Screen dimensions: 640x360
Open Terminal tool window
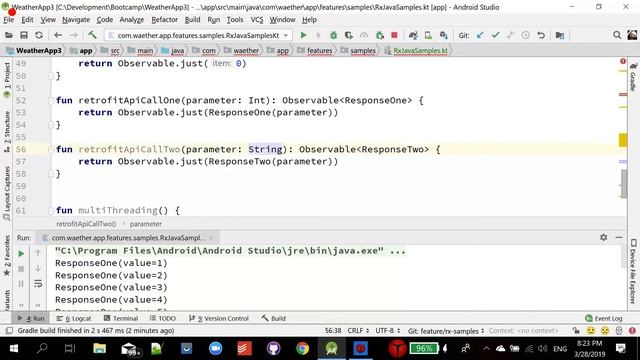121,318
